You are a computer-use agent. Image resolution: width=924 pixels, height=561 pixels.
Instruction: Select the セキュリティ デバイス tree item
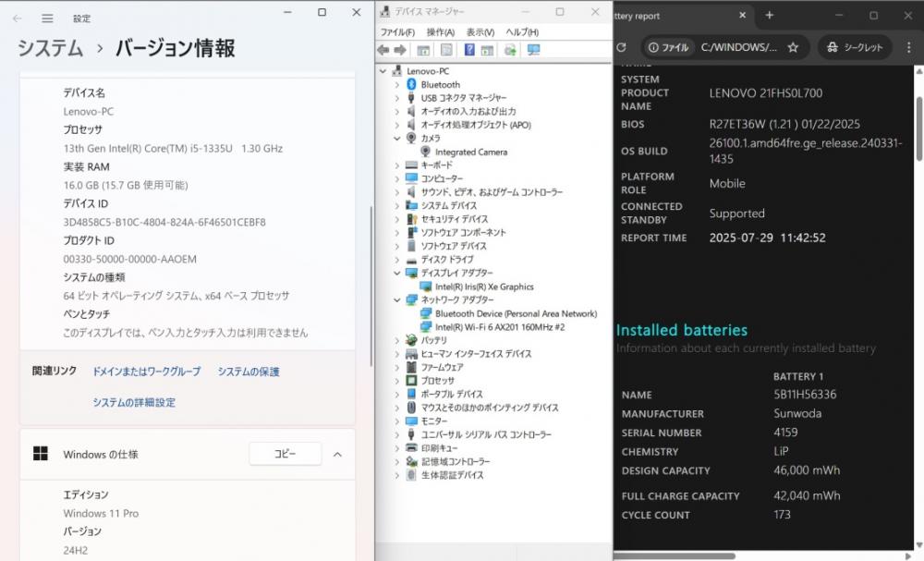(x=455, y=219)
